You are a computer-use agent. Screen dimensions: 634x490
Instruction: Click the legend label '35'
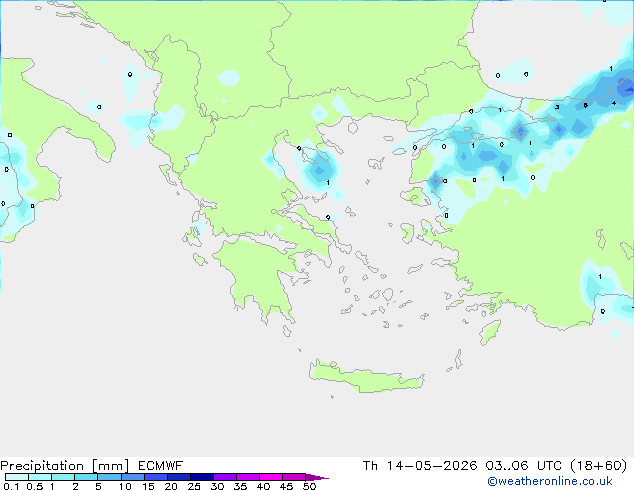point(240,486)
